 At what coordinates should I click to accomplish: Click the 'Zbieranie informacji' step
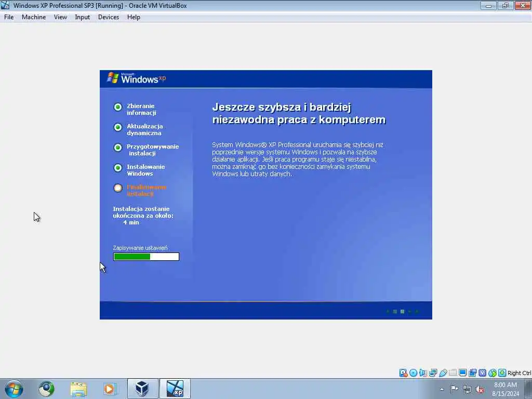click(x=141, y=109)
